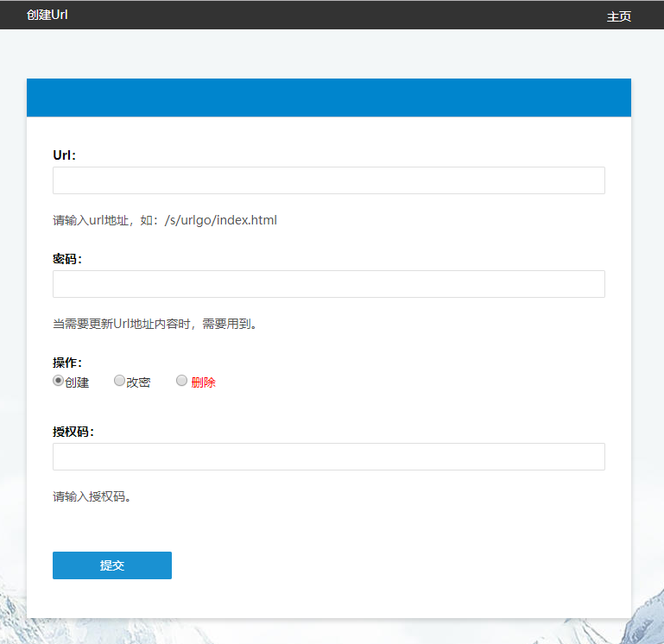Click the 操作: label
The width and height of the screenshot is (664, 644).
coord(67,363)
